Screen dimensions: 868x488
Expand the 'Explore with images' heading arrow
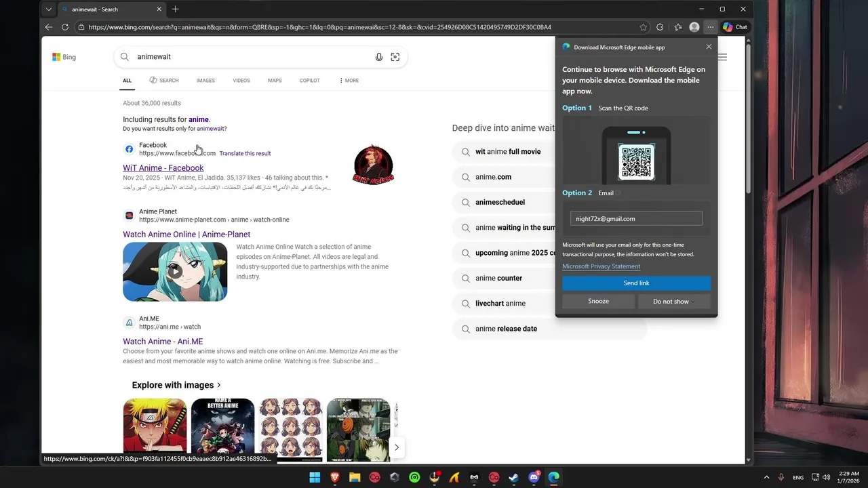tap(218, 385)
